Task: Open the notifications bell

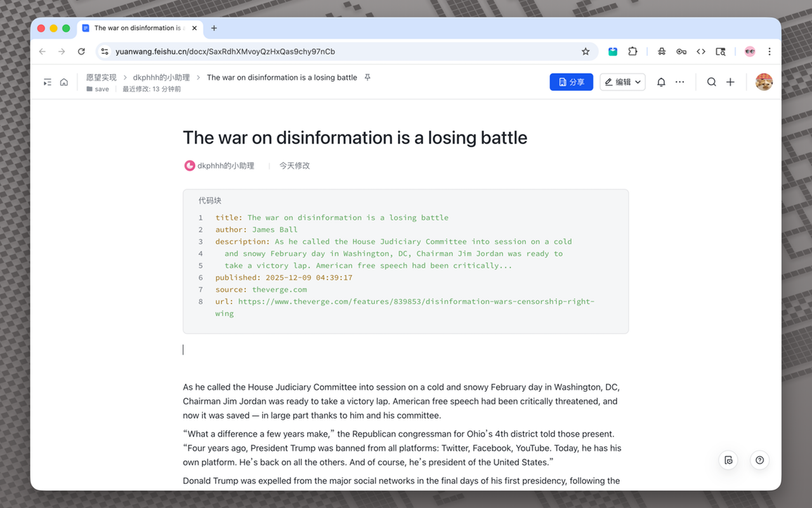Action: click(x=661, y=82)
